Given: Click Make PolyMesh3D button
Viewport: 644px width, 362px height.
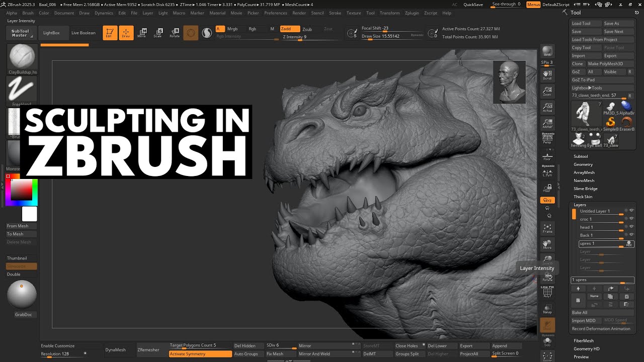Looking at the screenshot, I should [x=610, y=64].
